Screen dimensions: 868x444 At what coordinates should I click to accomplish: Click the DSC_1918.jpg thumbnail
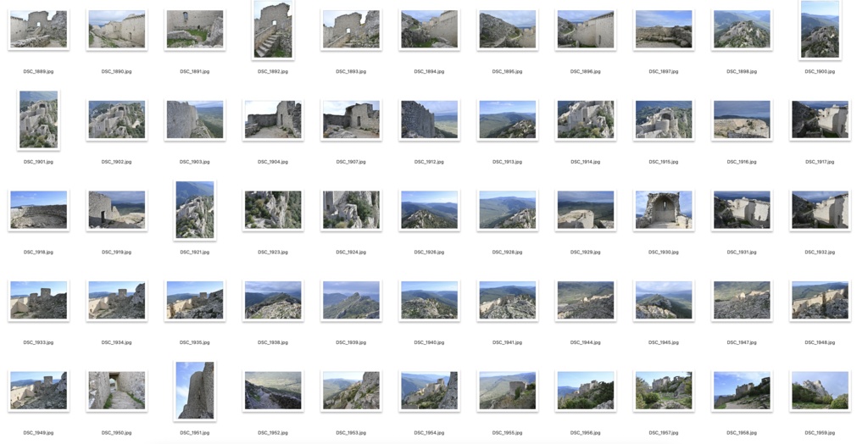pyautogui.click(x=39, y=210)
